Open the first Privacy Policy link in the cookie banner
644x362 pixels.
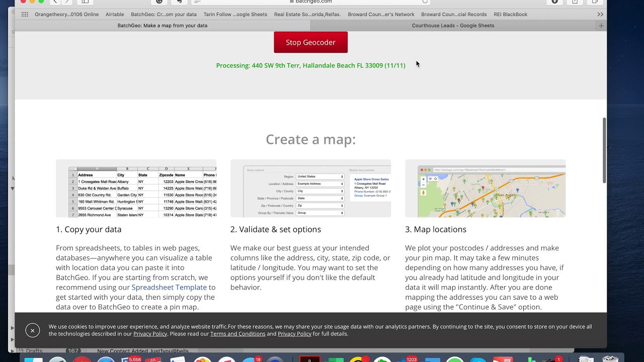pos(150,334)
